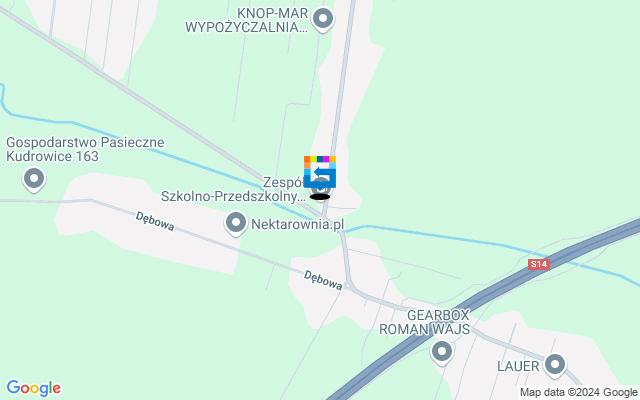Viewport: 640px width, 400px height.
Task: Click the western Dębowa street label
Action: pyautogui.click(x=155, y=221)
